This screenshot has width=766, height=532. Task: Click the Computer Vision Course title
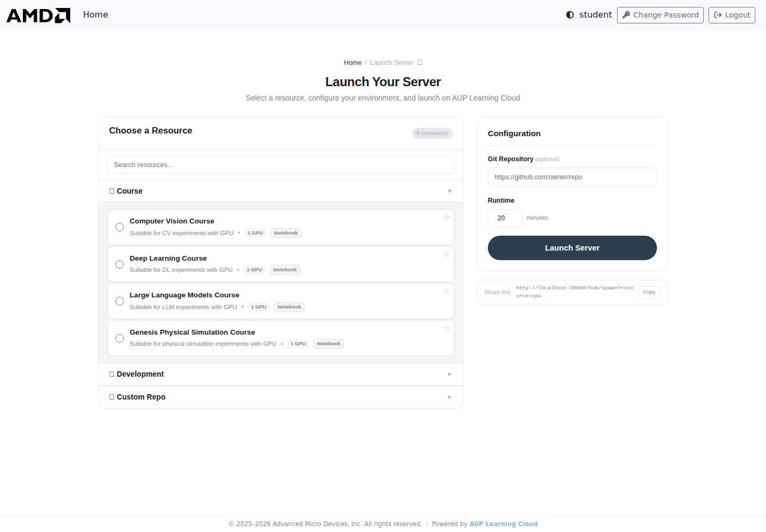tap(172, 221)
